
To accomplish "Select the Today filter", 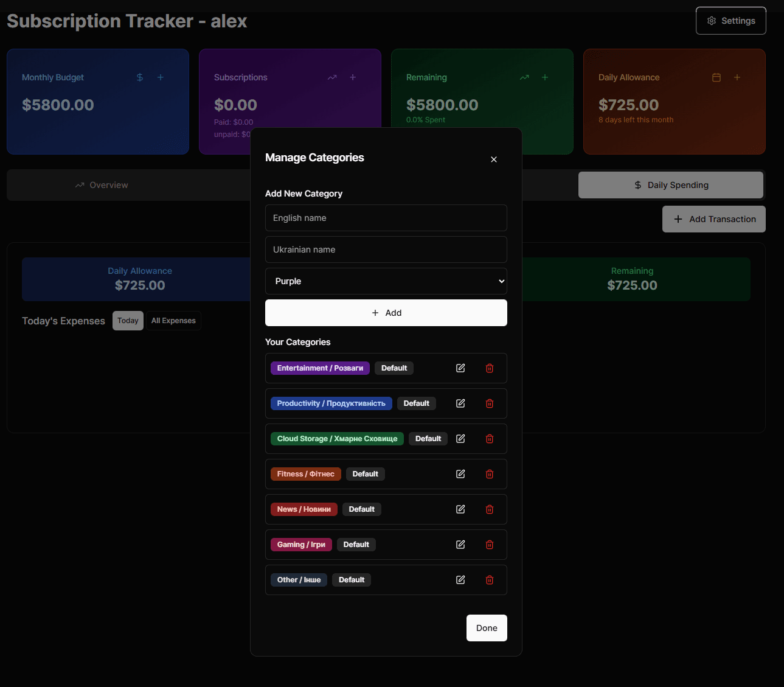I will (x=128, y=320).
